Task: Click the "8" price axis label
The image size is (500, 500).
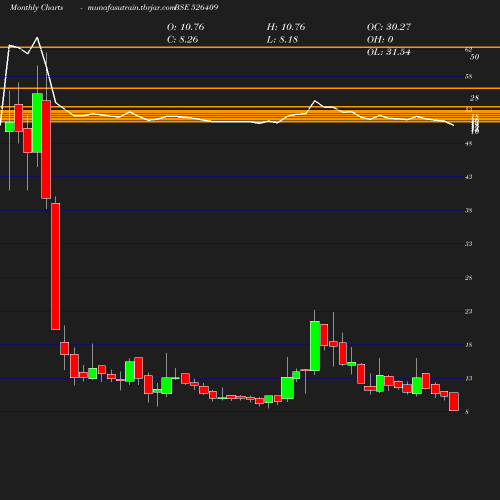Action: coord(467,412)
